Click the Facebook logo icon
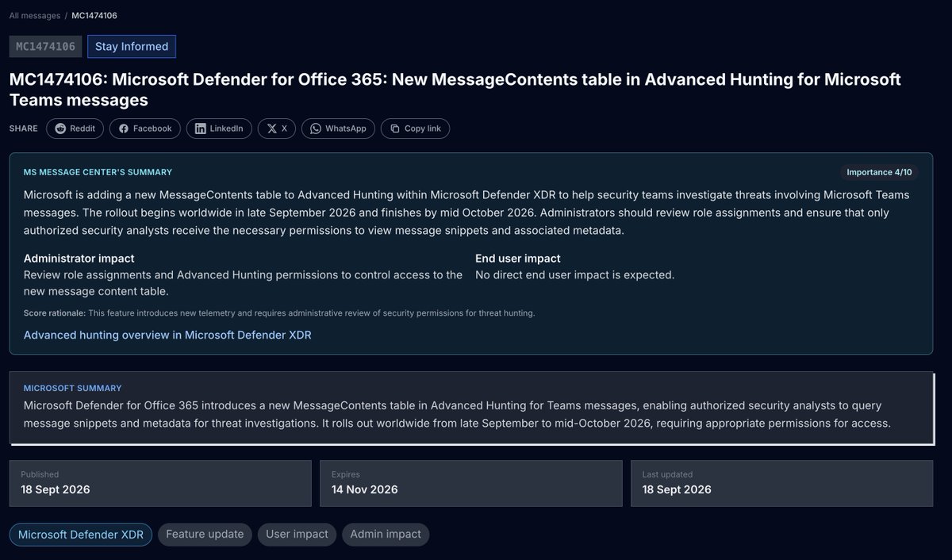The height and width of the screenshot is (560, 952). click(124, 128)
